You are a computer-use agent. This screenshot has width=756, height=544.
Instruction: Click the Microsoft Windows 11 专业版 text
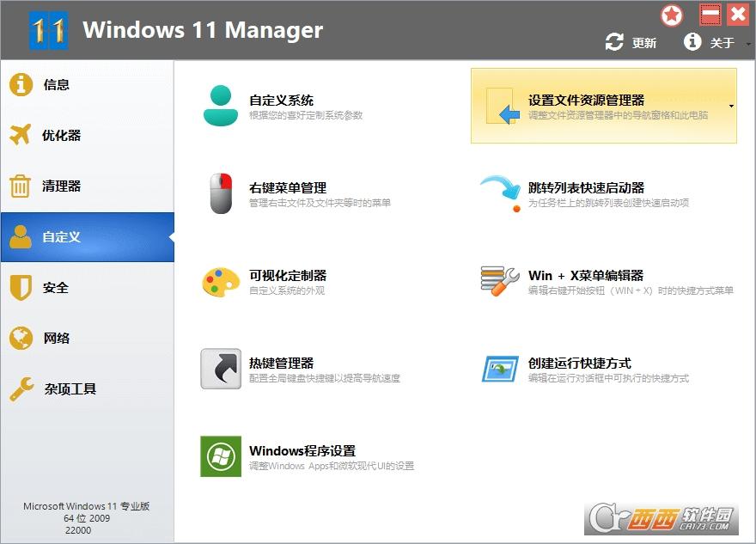point(86,506)
